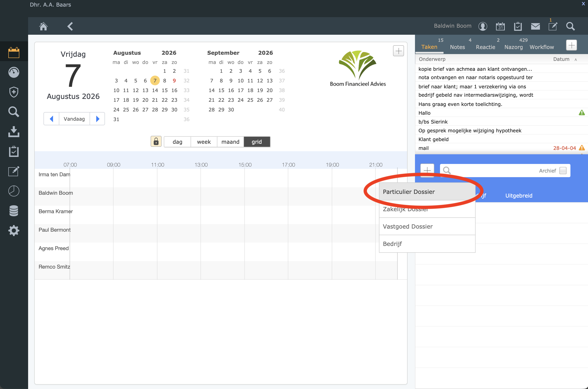This screenshot has height=389, width=588.
Task: Open the database stack icon in sidebar
Action: pyautogui.click(x=14, y=211)
